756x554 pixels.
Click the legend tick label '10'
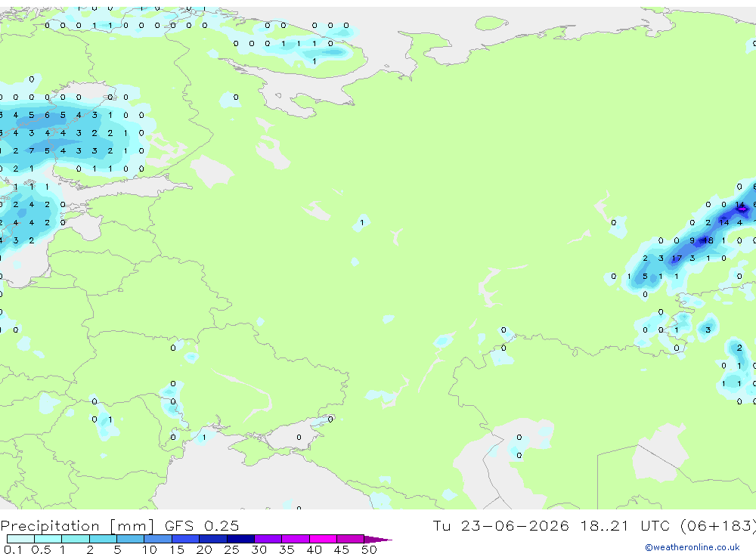click(149, 549)
